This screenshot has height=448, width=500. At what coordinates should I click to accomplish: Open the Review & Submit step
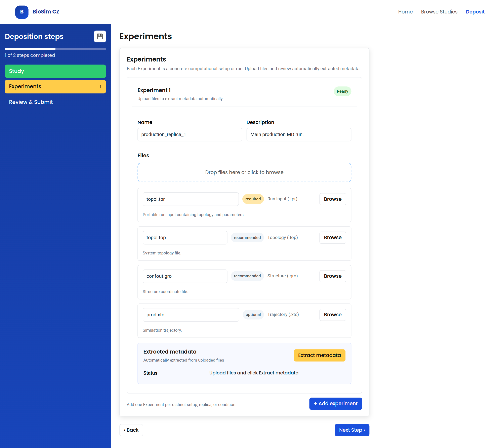tap(55, 102)
